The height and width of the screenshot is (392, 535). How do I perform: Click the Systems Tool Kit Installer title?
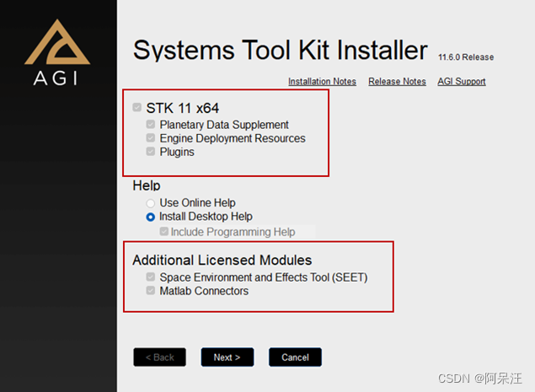(x=280, y=51)
